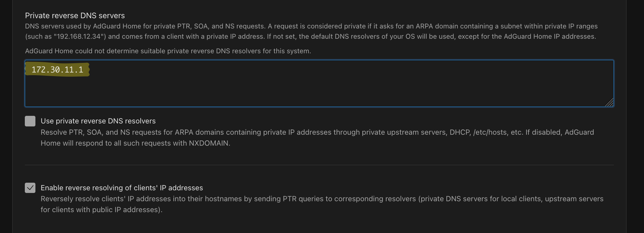The height and width of the screenshot is (233, 644).
Task: Click the label Enable reverse resolving of clients' IPs
Action: [x=121, y=188]
